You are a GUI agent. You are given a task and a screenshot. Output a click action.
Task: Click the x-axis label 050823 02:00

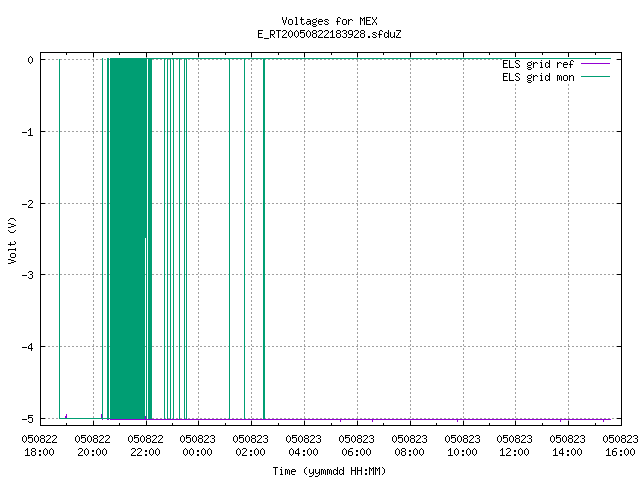coord(251,446)
